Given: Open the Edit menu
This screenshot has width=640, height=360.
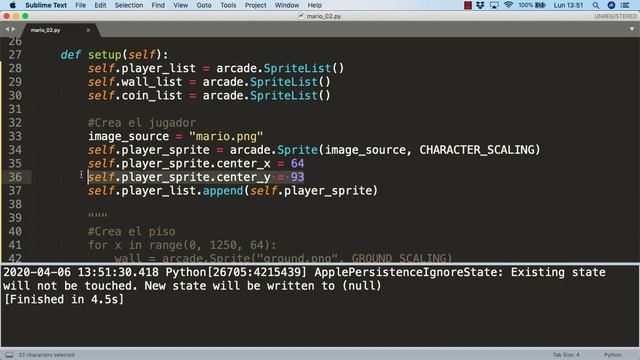Looking at the screenshot, I should [100, 5].
